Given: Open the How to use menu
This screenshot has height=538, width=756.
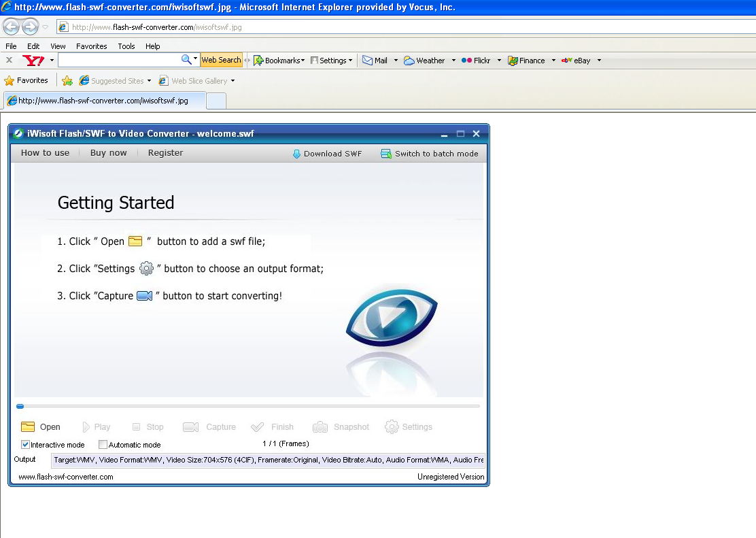Looking at the screenshot, I should [45, 152].
